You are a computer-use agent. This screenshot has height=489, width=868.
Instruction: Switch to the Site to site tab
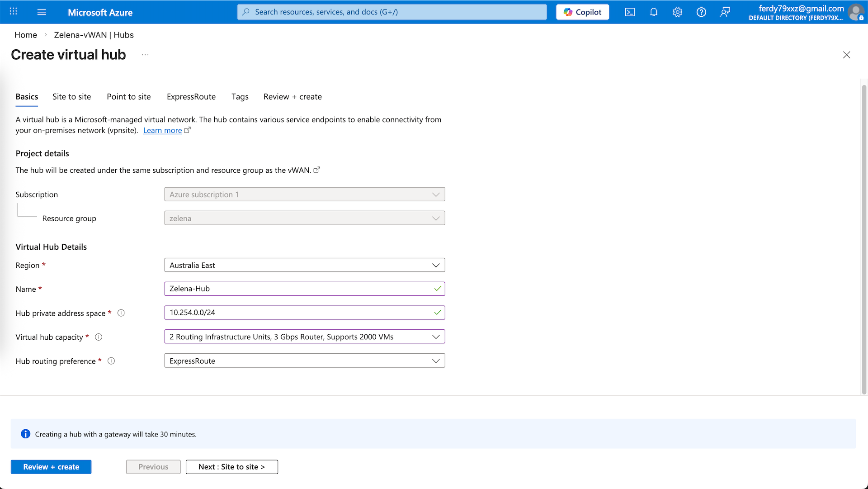coord(71,97)
